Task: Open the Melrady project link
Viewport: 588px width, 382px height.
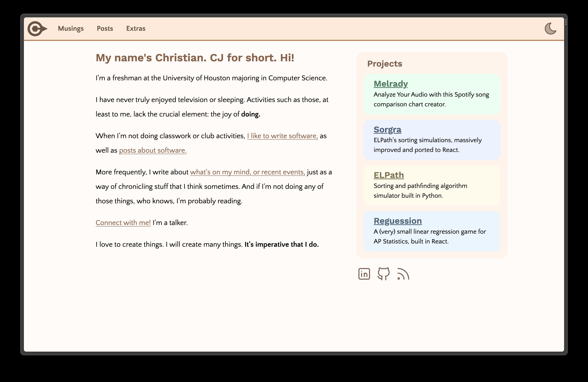Action: (x=391, y=84)
